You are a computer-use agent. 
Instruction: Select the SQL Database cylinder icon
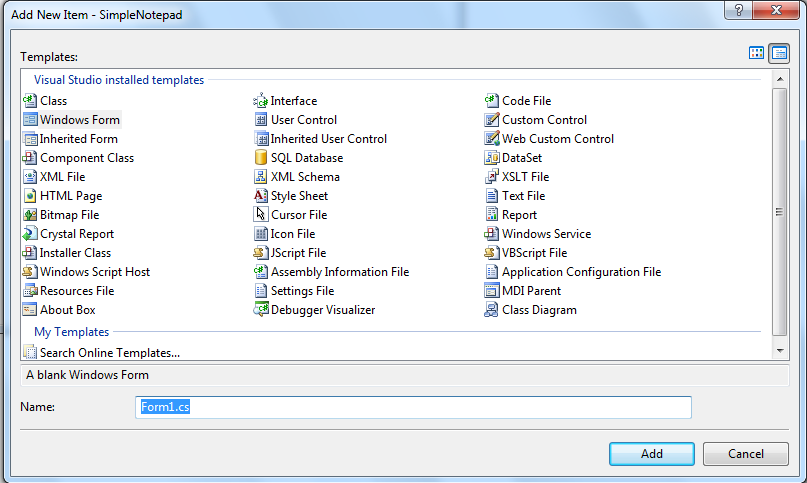[261, 158]
